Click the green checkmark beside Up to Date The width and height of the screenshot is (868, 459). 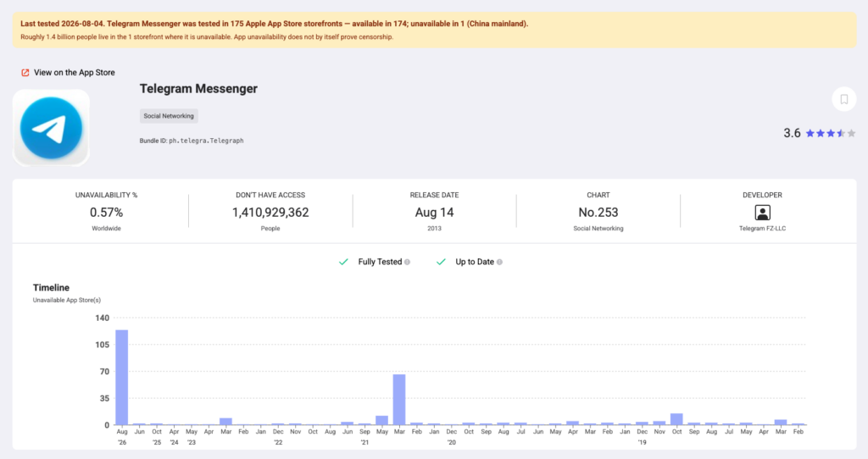pyautogui.click(x=441, y=262)
